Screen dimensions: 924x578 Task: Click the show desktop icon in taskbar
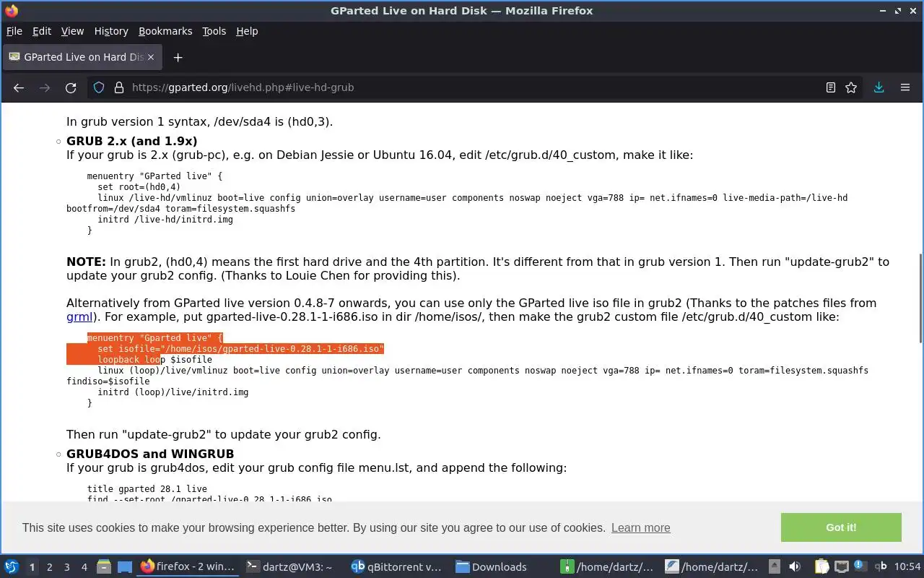point(124,566)
